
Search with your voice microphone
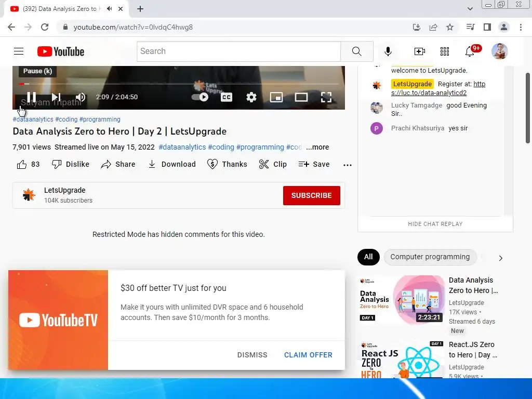[x=388, y=51]
